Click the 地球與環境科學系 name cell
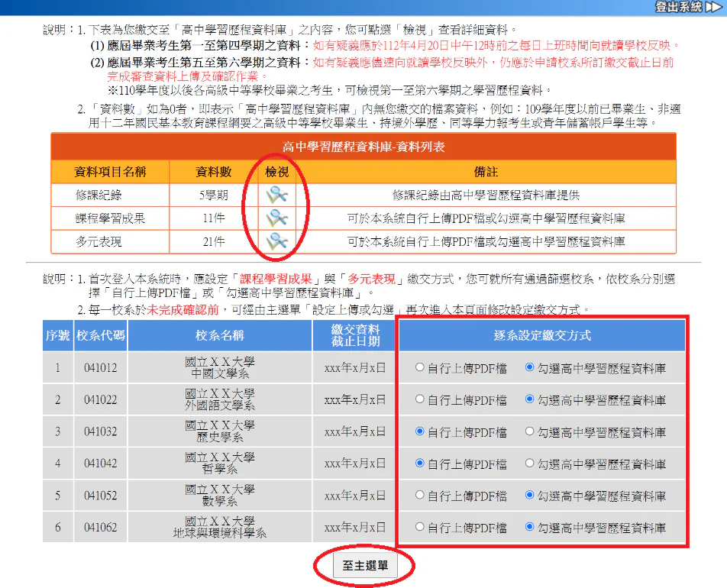Viewport: 727px width, 588px height. pyautogui.click(x=220, y=527)
